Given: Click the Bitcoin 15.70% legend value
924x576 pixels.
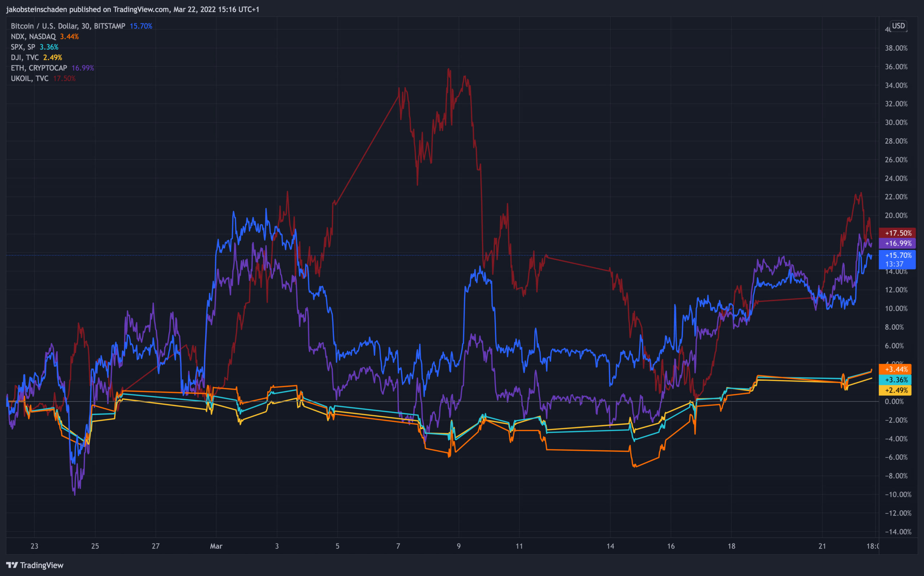Looking at the screenshot, I should (x=141, y=26).
